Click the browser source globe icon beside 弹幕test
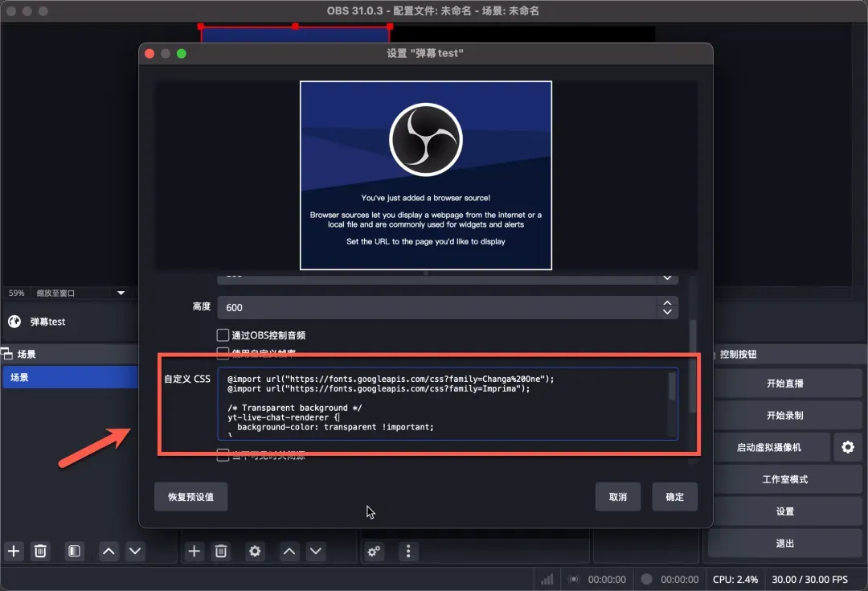868x591 pixels. coord(14,322)
